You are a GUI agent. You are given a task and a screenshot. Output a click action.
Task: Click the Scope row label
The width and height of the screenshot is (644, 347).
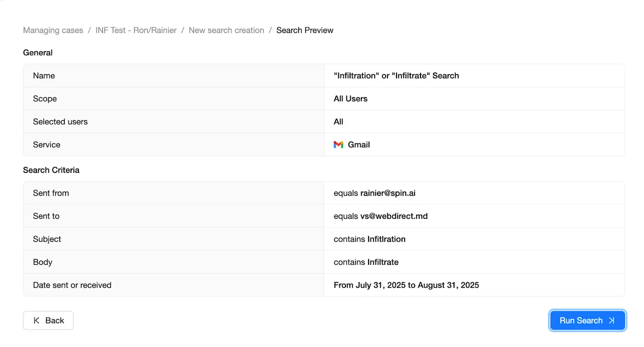(45, 99)
